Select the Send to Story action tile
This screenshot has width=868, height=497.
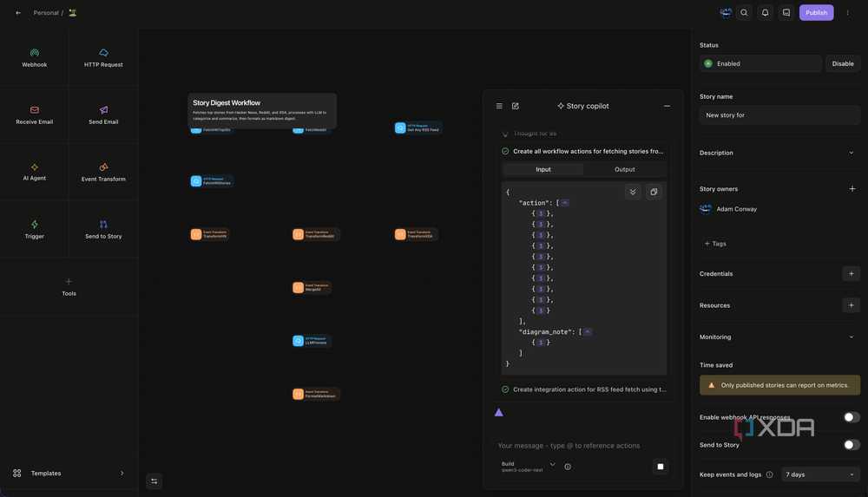[x=103, y=229]
